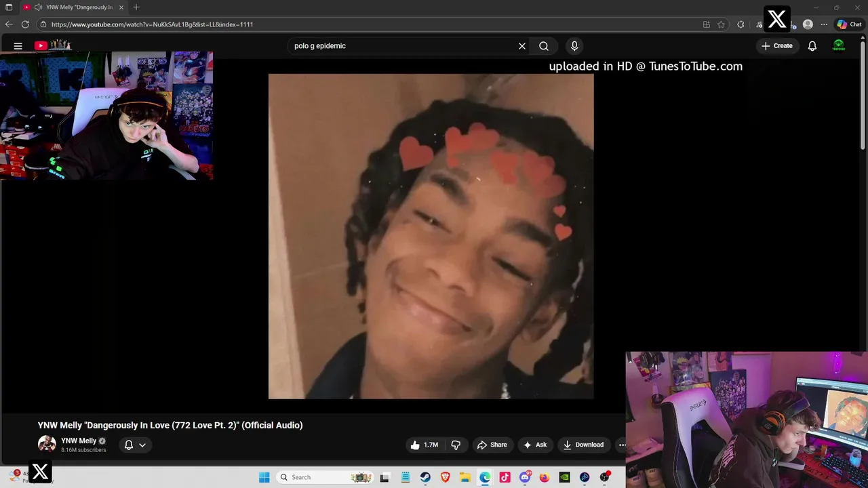Viewport: 868px width, 488px height.
Task: Share the video
Action: coord(492,445)
